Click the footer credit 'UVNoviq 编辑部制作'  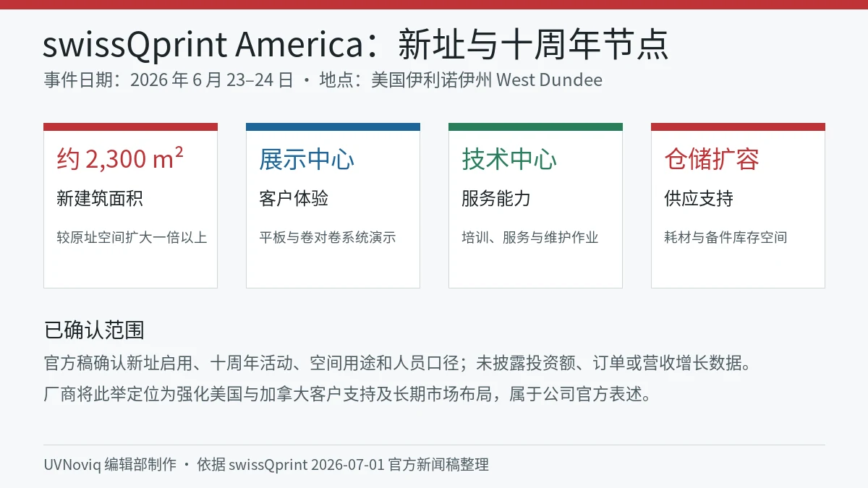(x=110, y=464)
